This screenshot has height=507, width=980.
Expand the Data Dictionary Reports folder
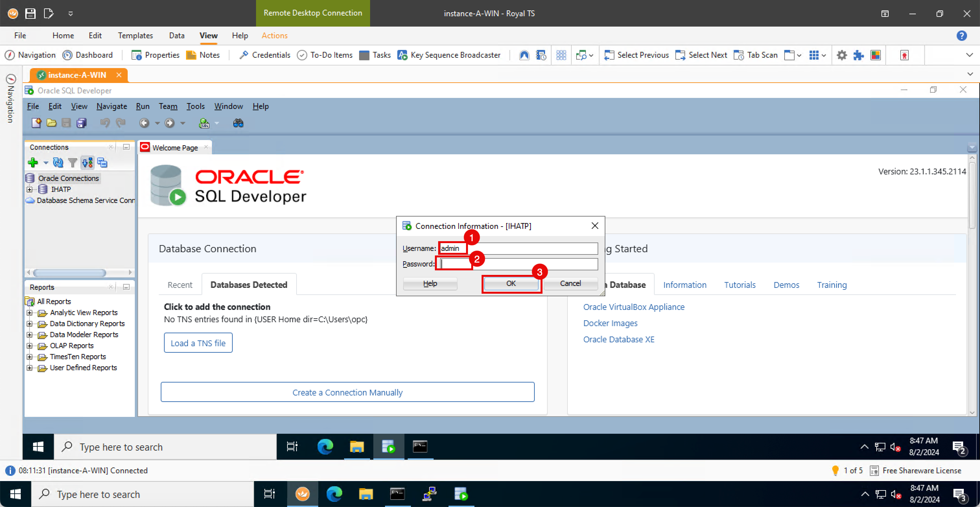[x=29, y=324]
